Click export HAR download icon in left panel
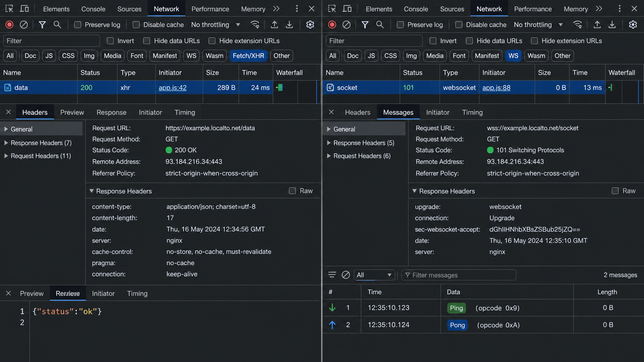Screen dimensions: 644x362 coord(289,25)
